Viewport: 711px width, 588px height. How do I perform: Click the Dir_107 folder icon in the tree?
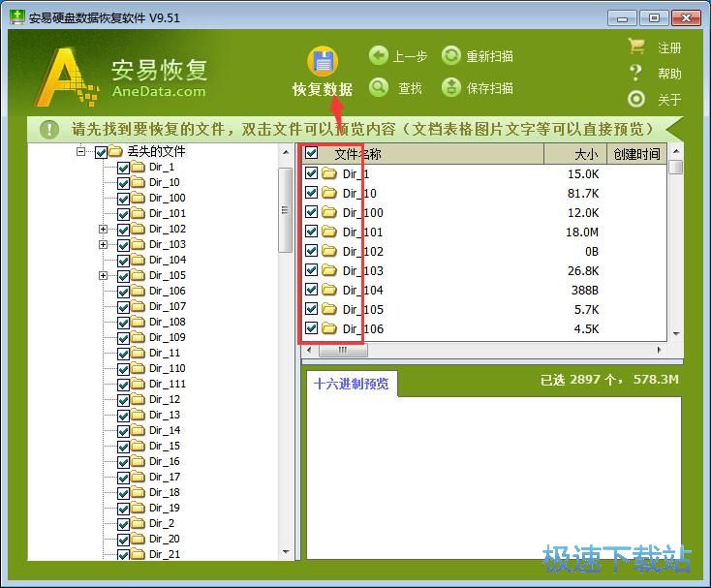coord(138,306)
